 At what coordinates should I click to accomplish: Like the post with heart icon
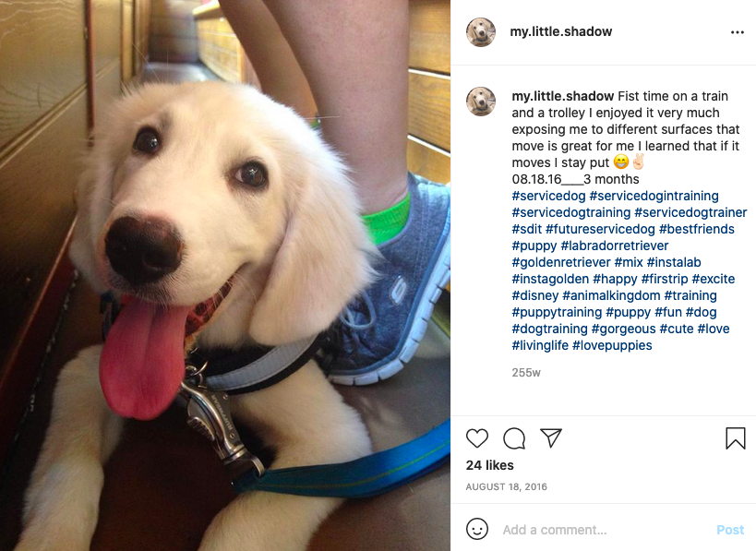[477, 438]
